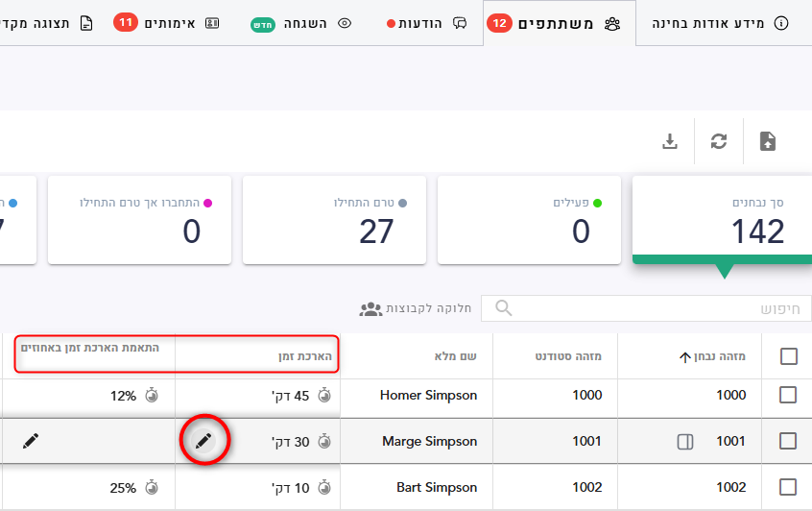The width and height of the screenshot is (812, 511).
Task: Open the אימותים tab
Action: (166, 23)
